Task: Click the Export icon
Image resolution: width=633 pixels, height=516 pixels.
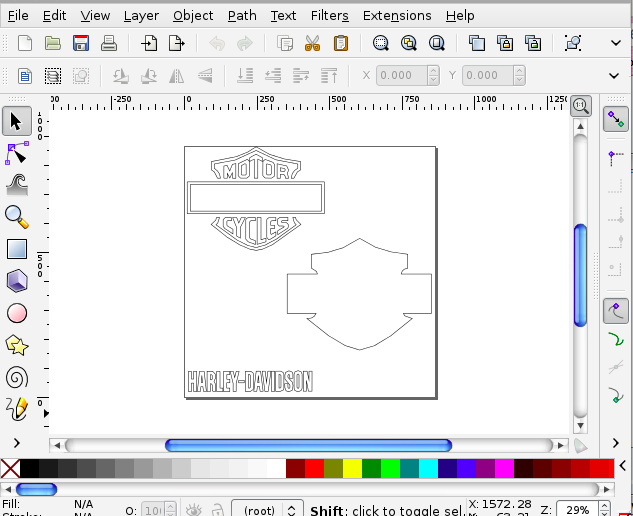Action: point(176,43)
